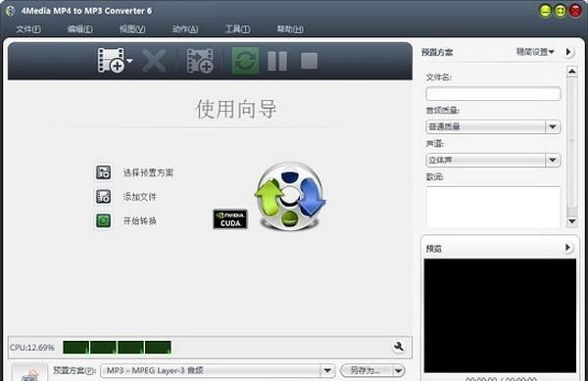This screenshot has width=588, height=381.
Task: Open the 工具(T) menu
Action: tap(237, 28)
